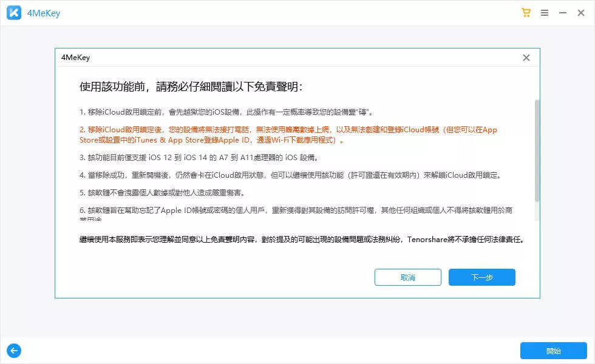This screenshot has height=364, width=595.
Task: Select the disclaimer heading 使用該功能前
Action: (191, 87)
